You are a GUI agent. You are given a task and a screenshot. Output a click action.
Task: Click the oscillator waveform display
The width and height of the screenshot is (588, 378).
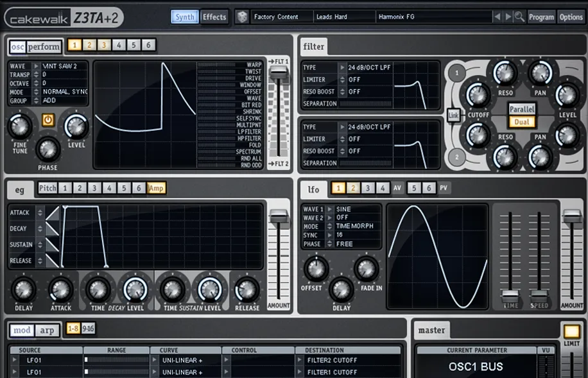click(145, 115)
